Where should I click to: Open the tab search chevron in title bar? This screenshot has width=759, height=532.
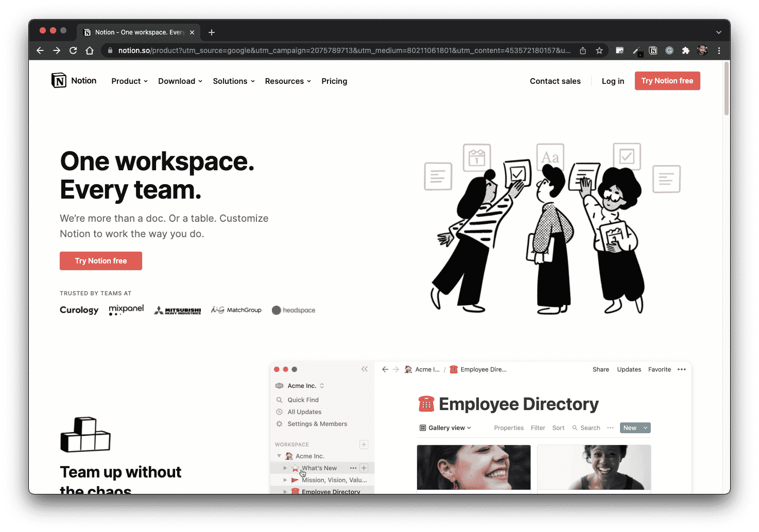click(x=719, y=32)
